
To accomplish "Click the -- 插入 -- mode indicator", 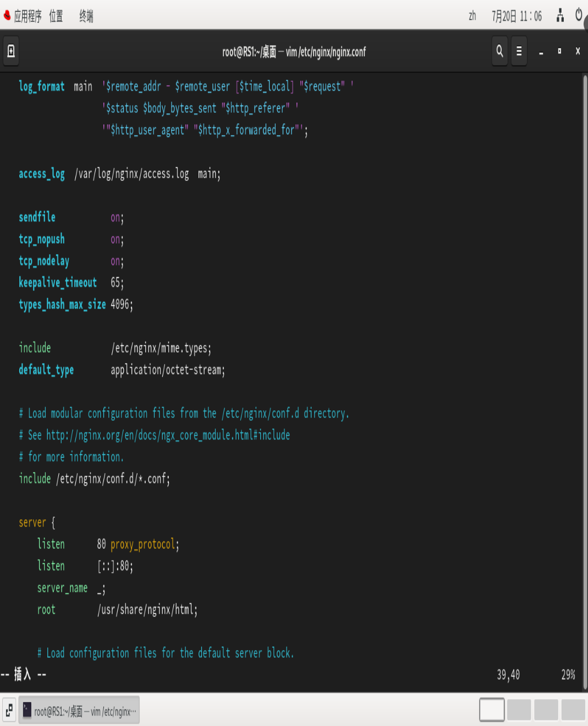I will click(24, 674).
